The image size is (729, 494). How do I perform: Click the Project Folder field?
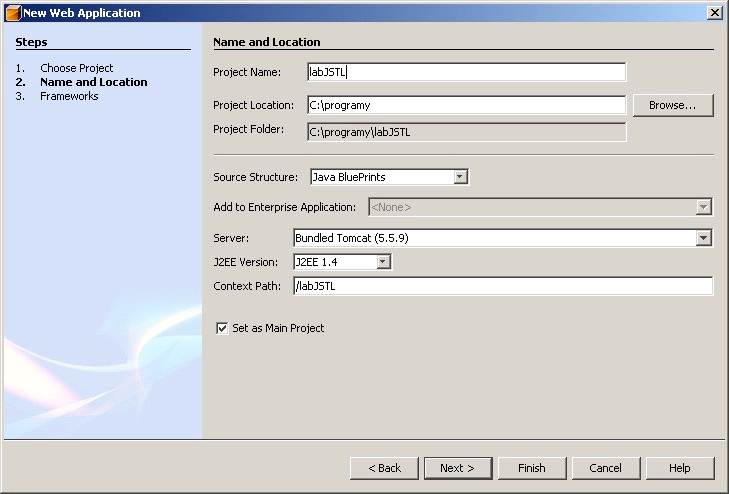pos(466,132)
